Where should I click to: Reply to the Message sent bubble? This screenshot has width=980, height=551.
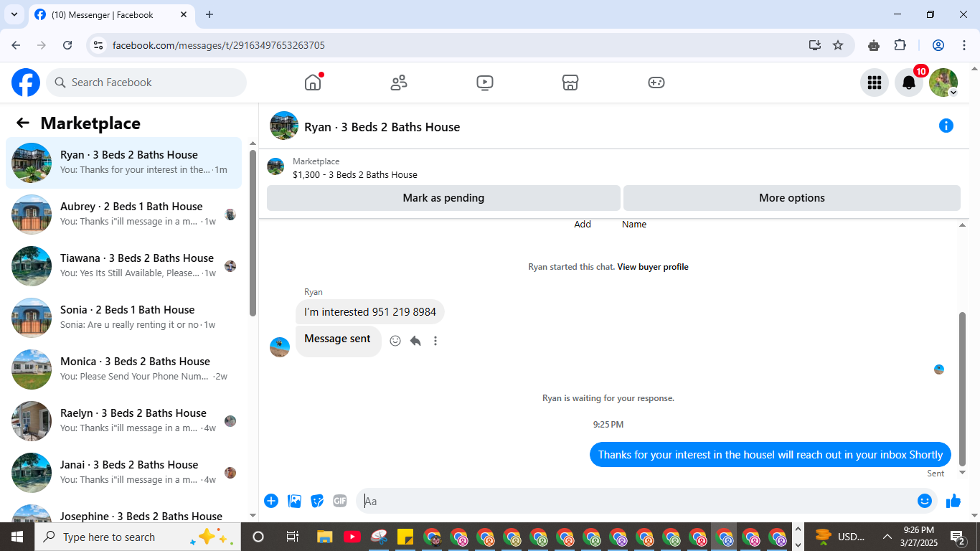(415, 341)
